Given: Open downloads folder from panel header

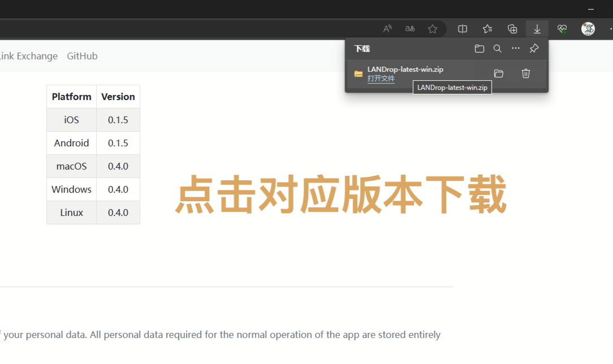Looking at the screenshot, I should (480, 49).
